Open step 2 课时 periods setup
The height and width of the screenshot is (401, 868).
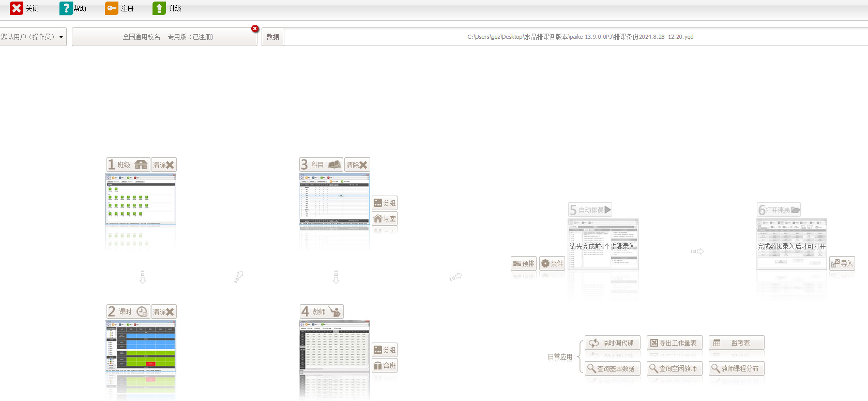pos(128,311)
